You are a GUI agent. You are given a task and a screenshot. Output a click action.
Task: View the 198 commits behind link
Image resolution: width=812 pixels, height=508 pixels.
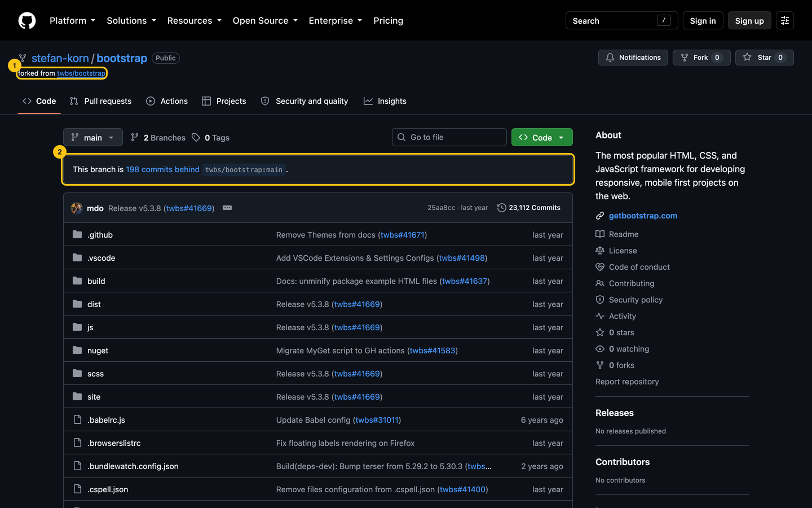pos(162,169)
